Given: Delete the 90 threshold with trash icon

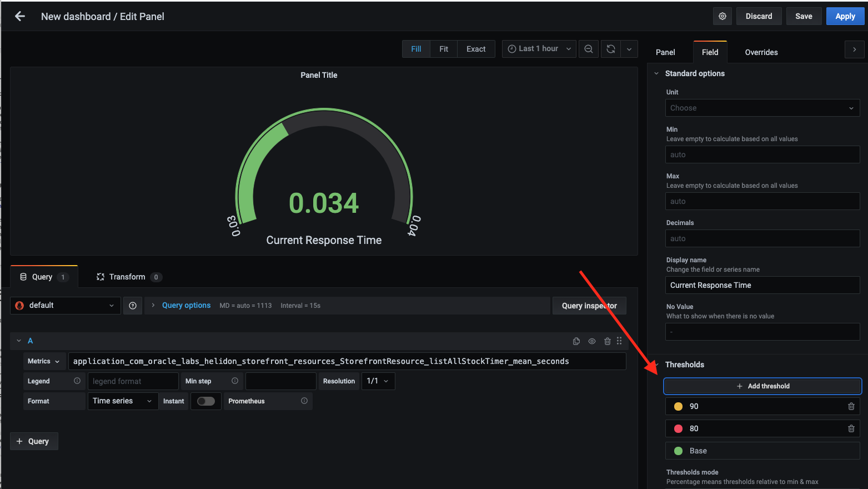Looking at the screenshot, I should (x=851, y=406).
